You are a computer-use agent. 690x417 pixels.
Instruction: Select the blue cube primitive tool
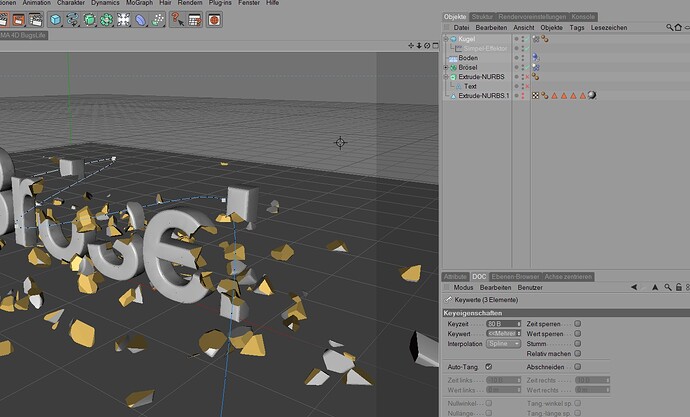coord(55,20)
